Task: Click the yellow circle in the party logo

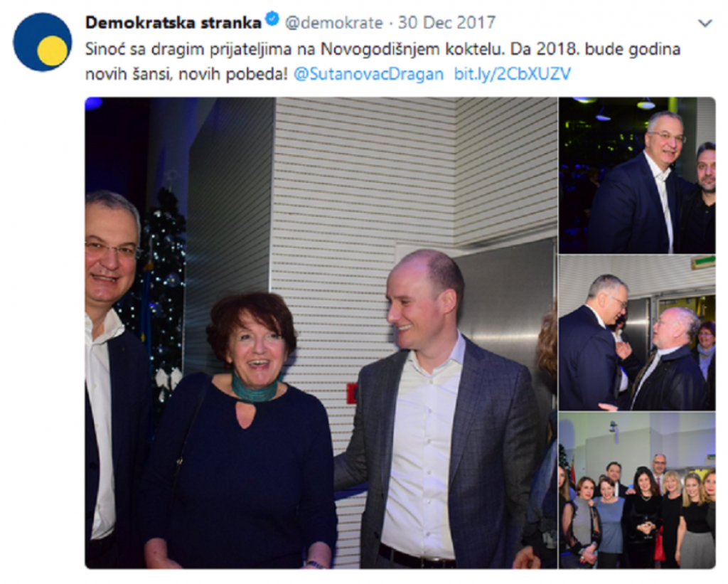Action: tap(52, 51)
